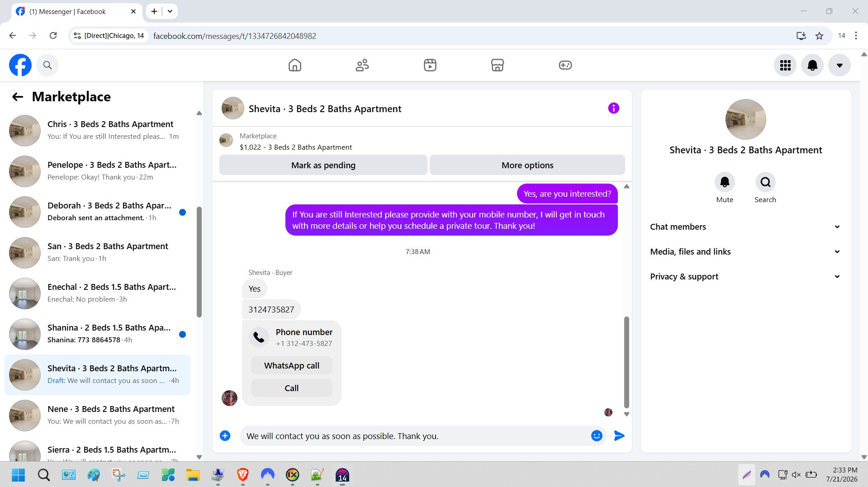868x487 pixels.
Task: Open a new browser tab
Action: (154, 11)
